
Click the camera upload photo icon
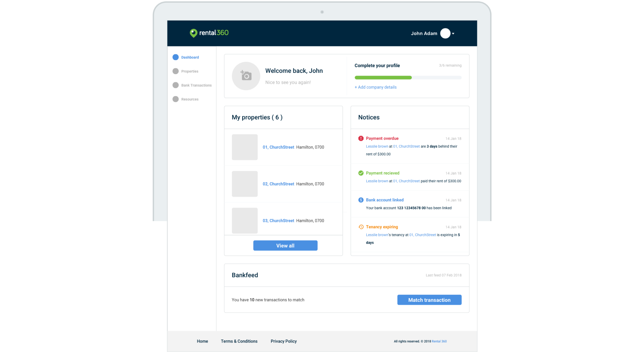[246, 76]
